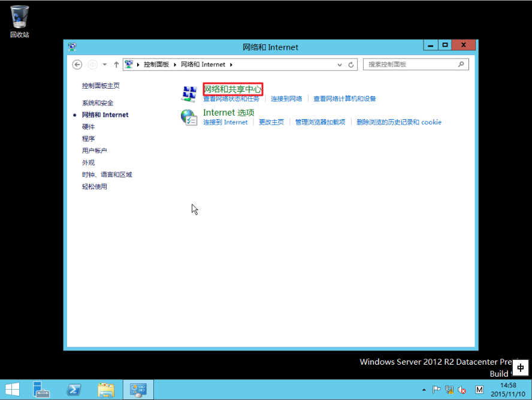Click the Network and Sharing Center icon
This screenshot has width=532, height=400.
click(x=189, y=93)
